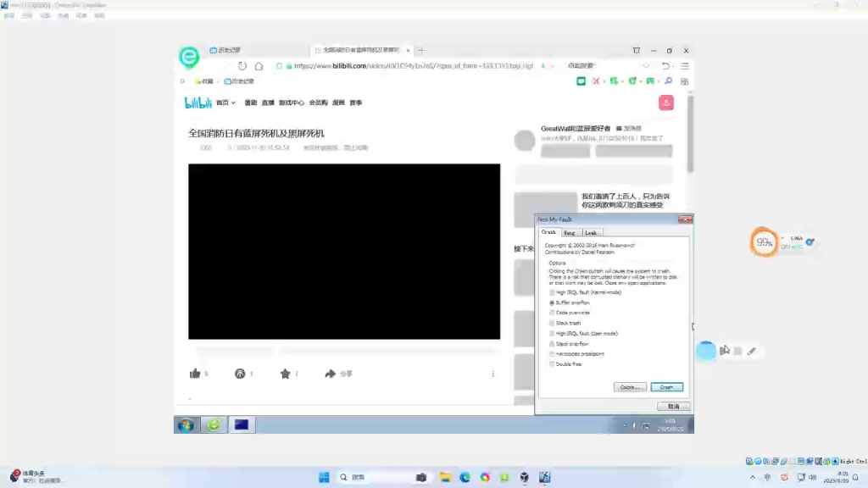
Task: Click the green extension icon in toolbar
Action: click(x=581, y=81)
